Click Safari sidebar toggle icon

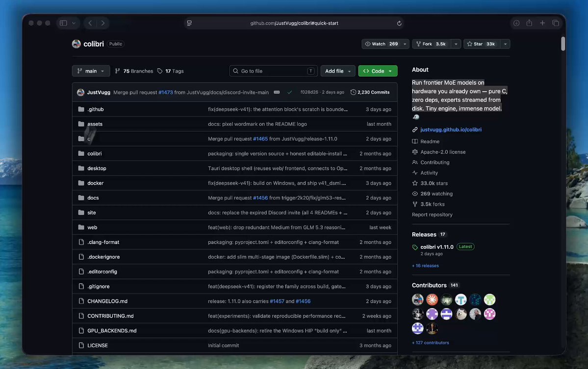coord(63,23)
